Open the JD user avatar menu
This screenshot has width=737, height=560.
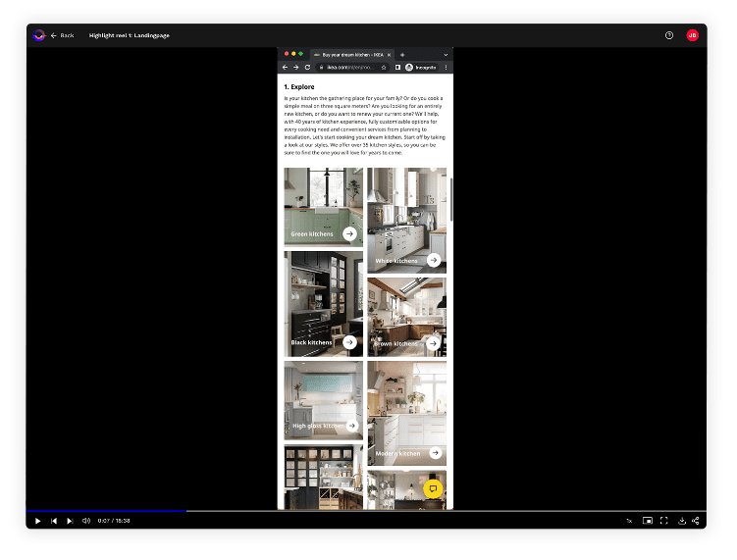692,35
